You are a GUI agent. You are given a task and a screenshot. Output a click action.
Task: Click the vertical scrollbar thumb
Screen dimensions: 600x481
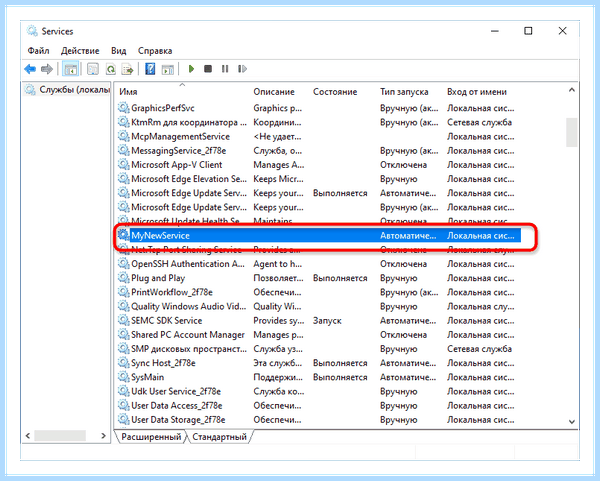pos(572,132)
